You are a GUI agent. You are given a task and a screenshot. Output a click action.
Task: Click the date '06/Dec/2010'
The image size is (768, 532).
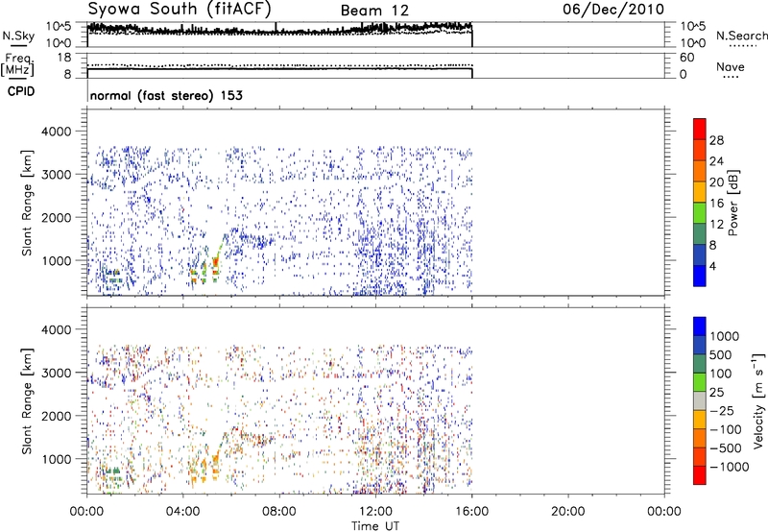[613, 10]
